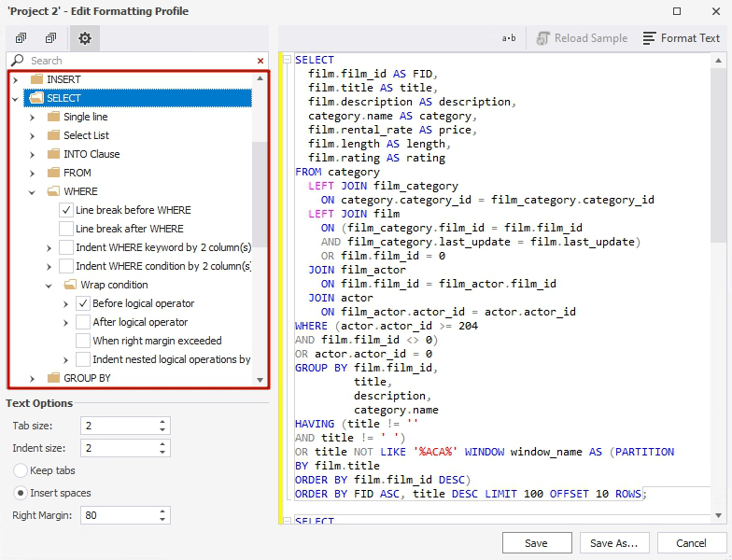Decrease Right Margin with down arrow

click(162, 519)
